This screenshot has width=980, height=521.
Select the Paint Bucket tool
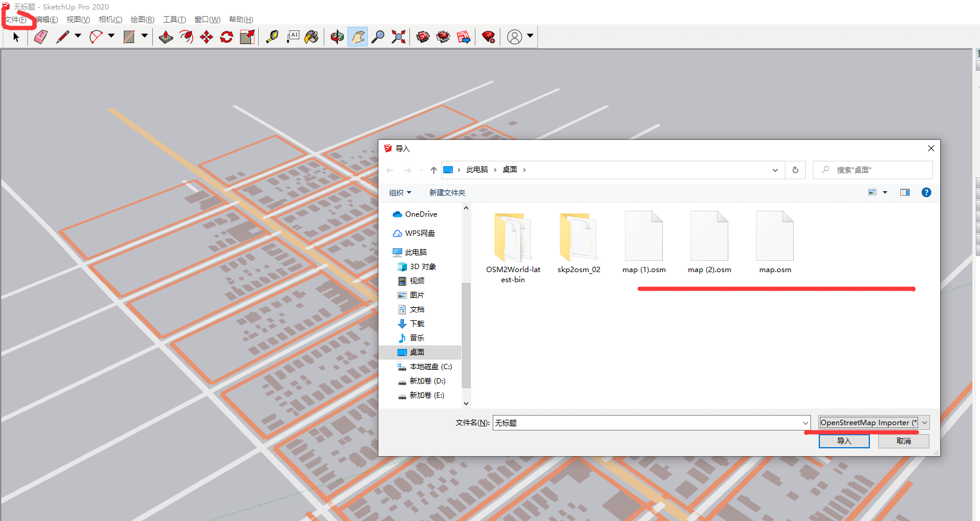[311, 37]
